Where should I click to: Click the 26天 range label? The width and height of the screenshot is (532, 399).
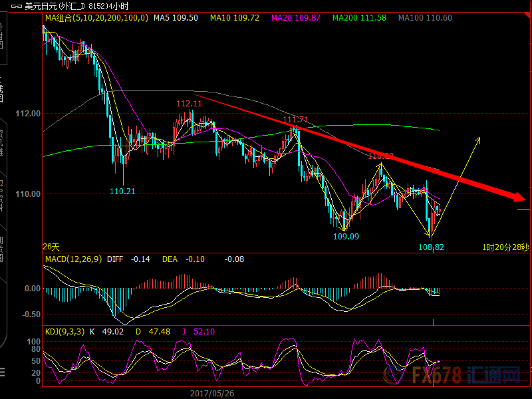point(51,247)
